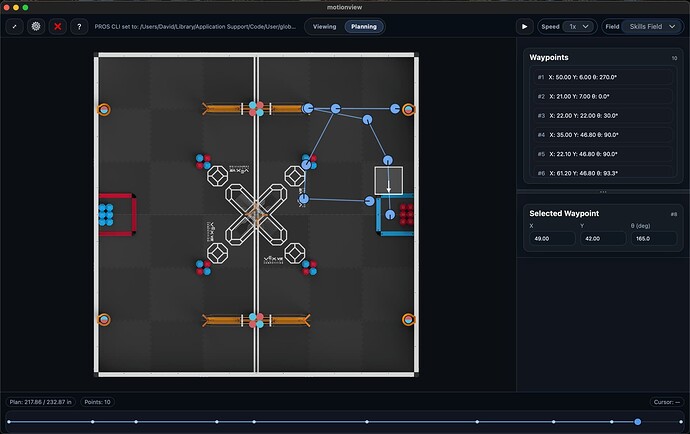Click the waypoint count 10 beside Waypoints

tap(674, 58)
